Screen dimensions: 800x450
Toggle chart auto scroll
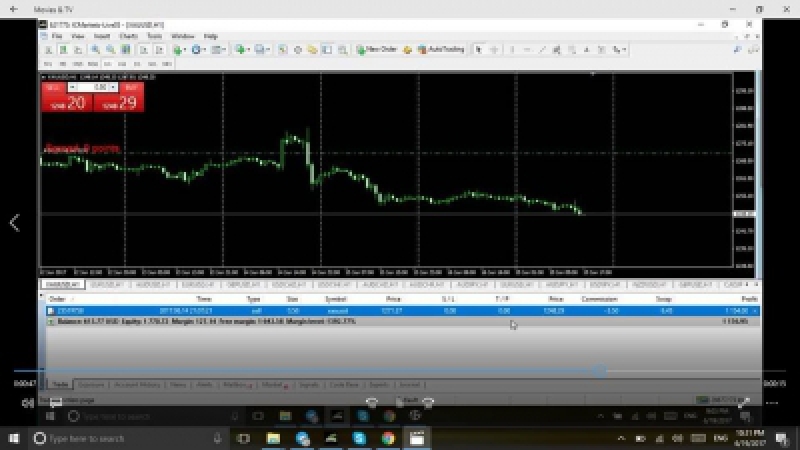(x=144, y=50)
